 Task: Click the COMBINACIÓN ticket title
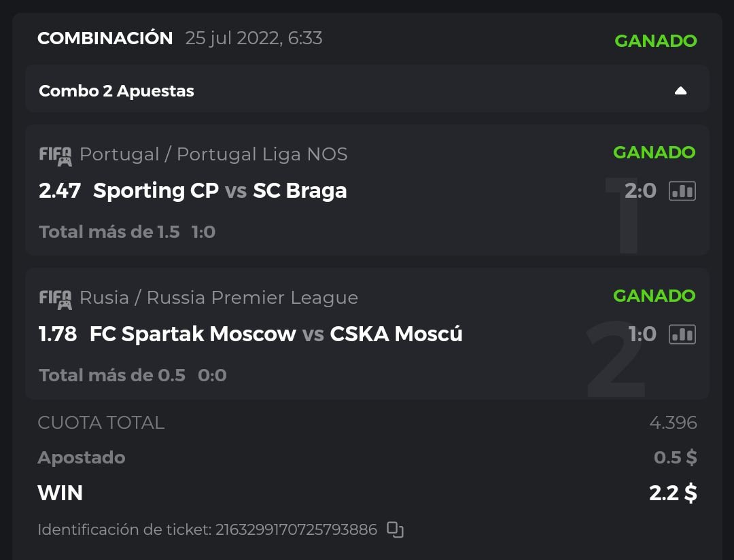105,39
